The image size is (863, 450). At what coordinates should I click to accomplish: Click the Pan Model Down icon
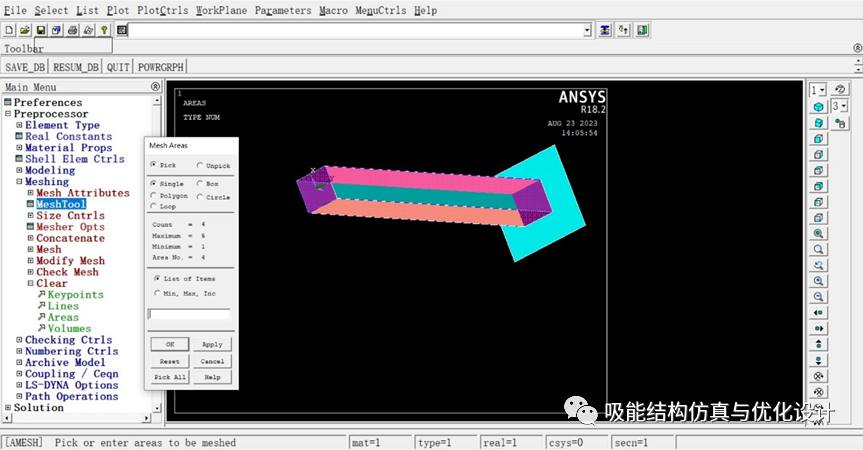pyautogui.click(x=818, y=360)
